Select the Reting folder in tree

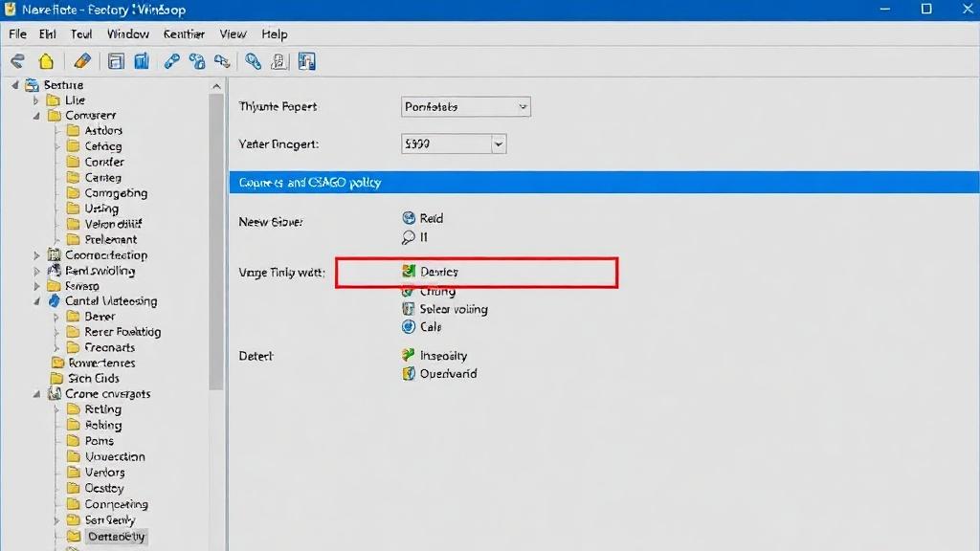coord(102,409)
